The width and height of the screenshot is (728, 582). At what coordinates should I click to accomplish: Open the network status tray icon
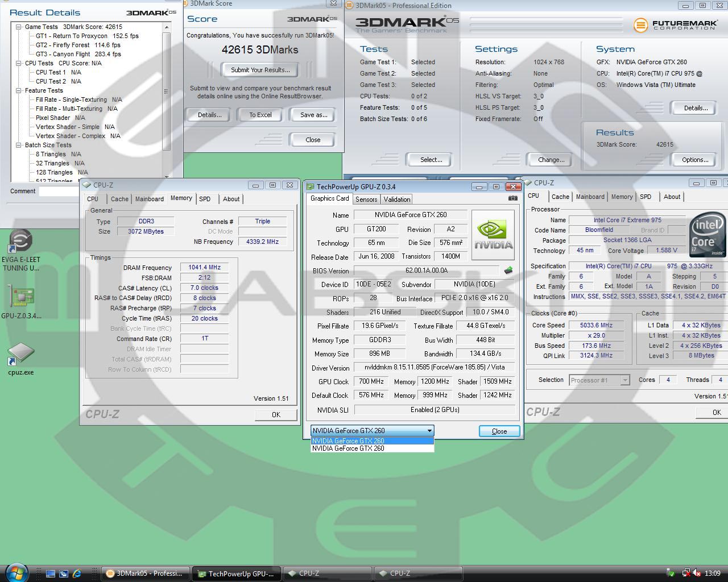click(686, 573)
